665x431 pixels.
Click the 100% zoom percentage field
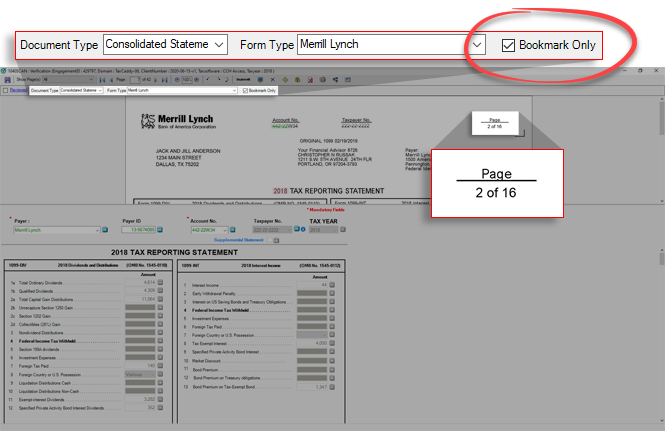187,80
